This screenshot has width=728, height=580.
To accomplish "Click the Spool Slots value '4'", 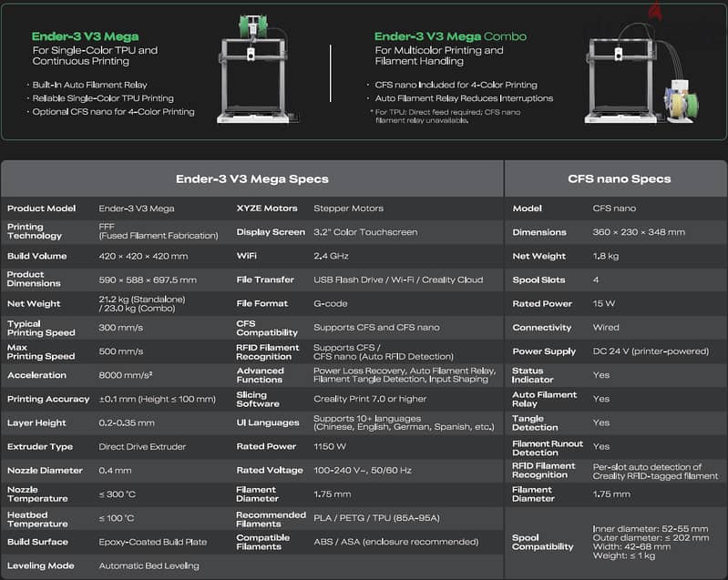I will [596, 280].
